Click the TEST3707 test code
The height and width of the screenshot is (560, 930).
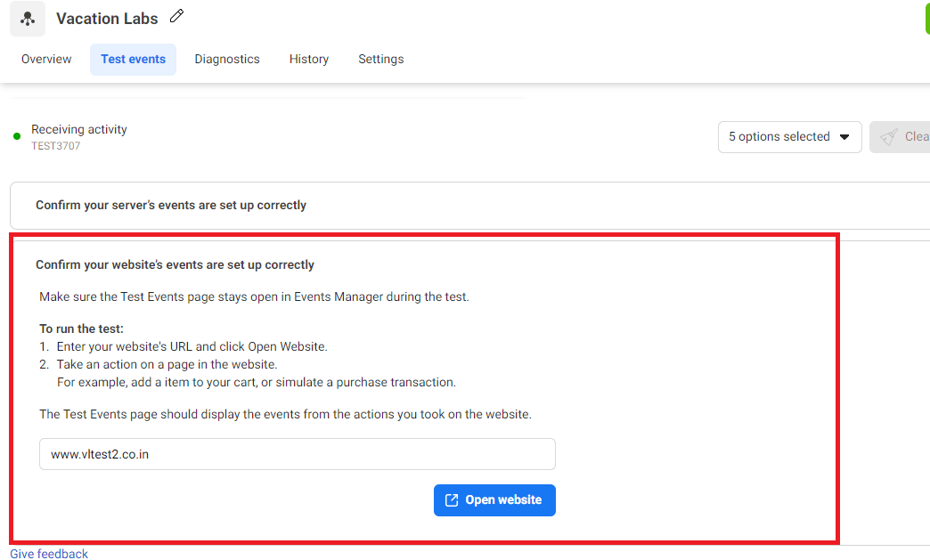click(55, 146)
